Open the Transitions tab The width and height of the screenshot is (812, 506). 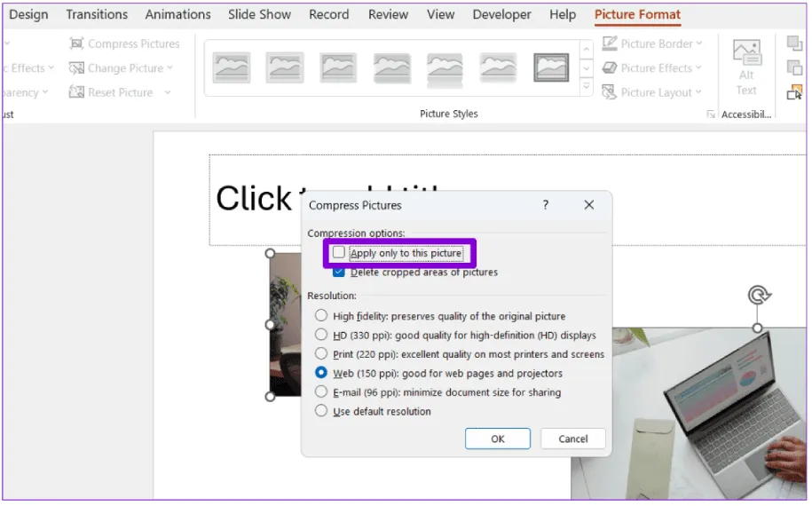(97, 15)
